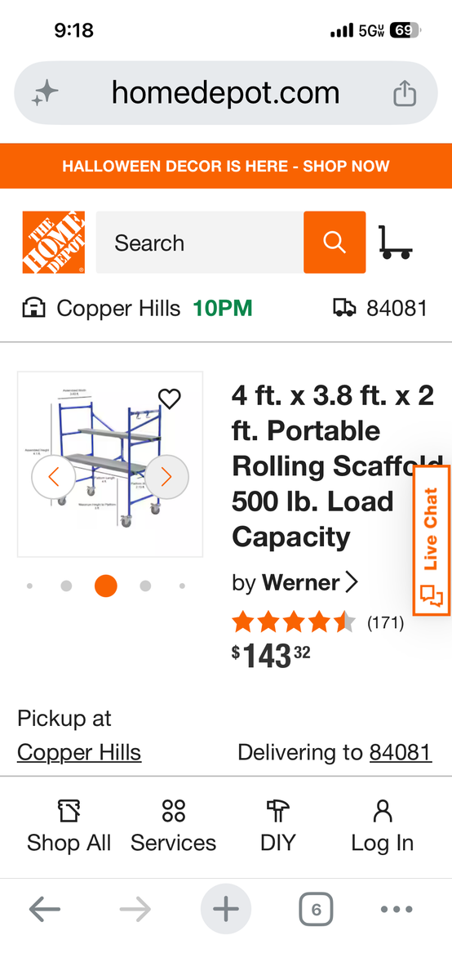Add scaffold to favorites with heart icon
The image size is (452, 980).
coord(169,399)
